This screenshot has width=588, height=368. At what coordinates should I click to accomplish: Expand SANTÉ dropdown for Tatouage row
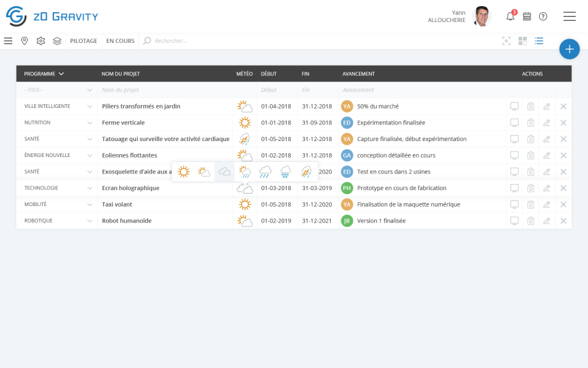tap(89, 139)
